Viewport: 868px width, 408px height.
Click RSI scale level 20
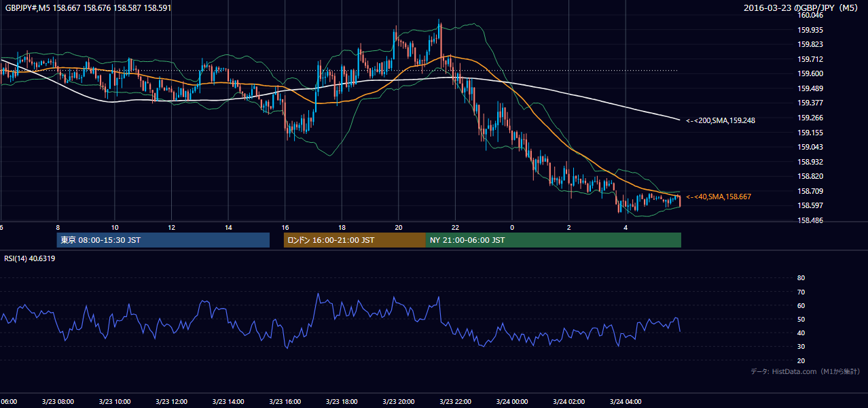(x=801, y=360)
